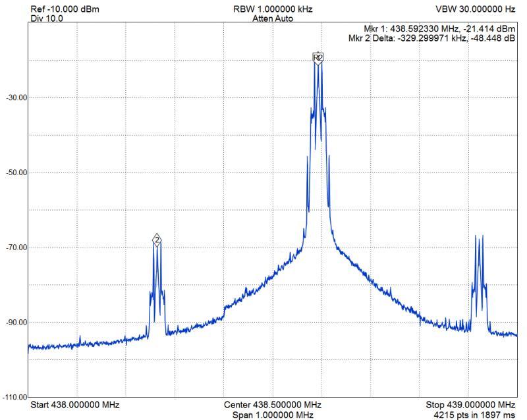This screenshot has height=420, width=527.
Task: Click the Stop 439.000000 MHz field
Action: tap(470, 404)
